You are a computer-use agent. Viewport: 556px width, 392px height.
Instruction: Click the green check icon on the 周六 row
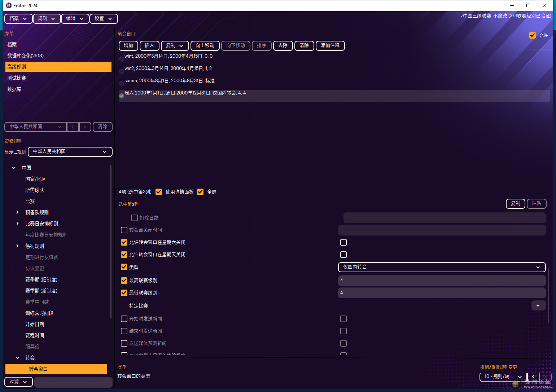(x=122, y=96)
